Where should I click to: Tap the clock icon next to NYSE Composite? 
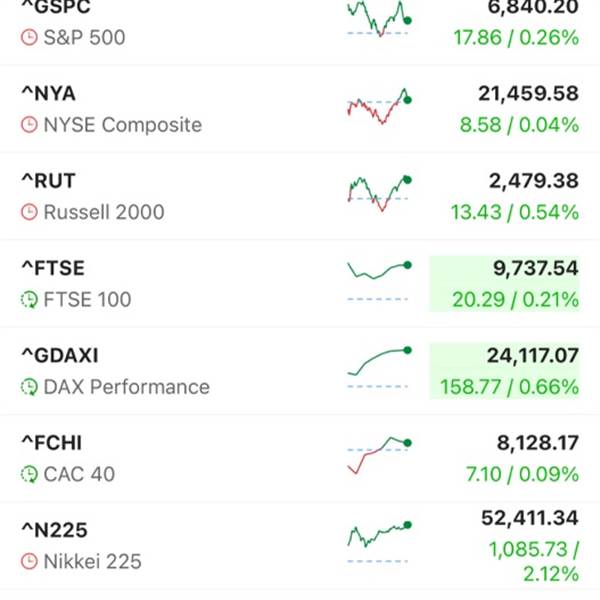tap(29, 125)
